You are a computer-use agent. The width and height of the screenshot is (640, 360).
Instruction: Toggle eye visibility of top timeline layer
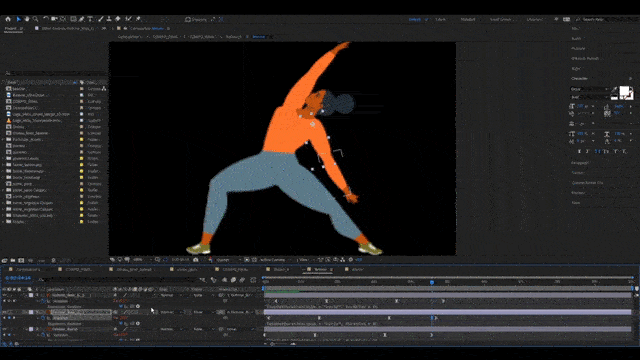point(4,295)
